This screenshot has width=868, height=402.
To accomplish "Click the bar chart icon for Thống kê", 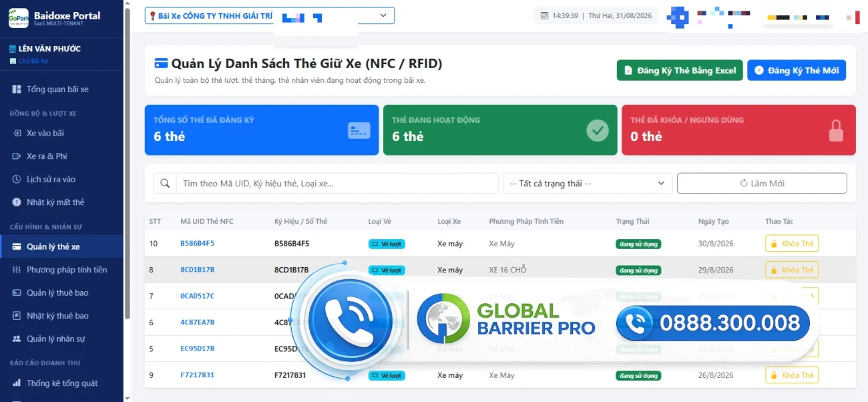I will [17, 383].
